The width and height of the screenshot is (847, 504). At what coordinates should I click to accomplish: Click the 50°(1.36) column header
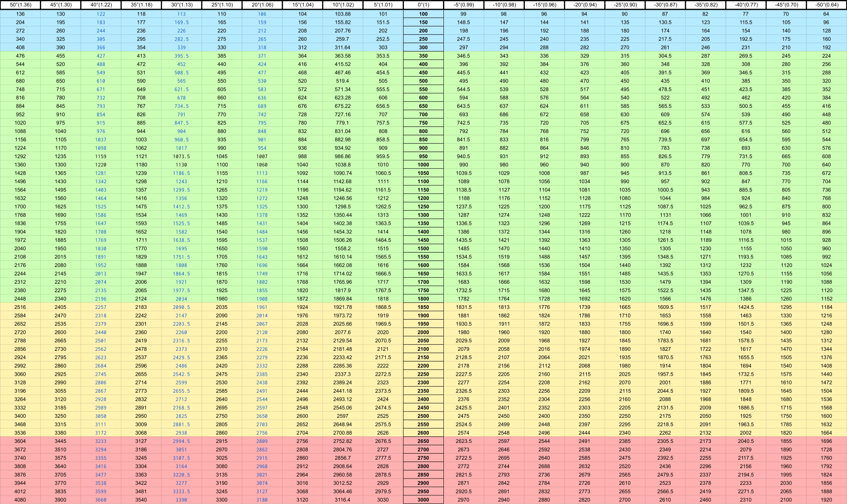(20, 5)
